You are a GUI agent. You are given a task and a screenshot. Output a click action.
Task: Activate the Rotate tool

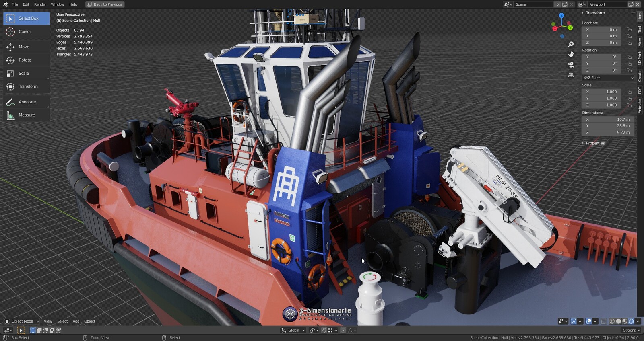(x=26, y=60)
